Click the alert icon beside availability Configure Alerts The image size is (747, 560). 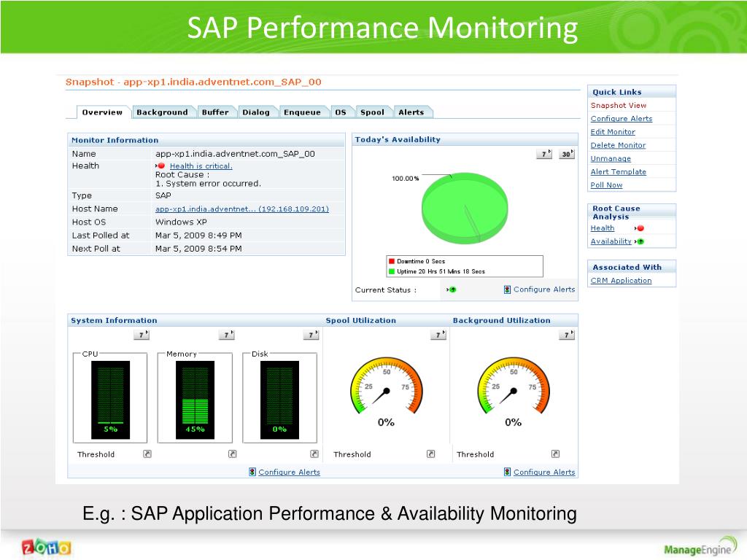(x=508, y=289)
